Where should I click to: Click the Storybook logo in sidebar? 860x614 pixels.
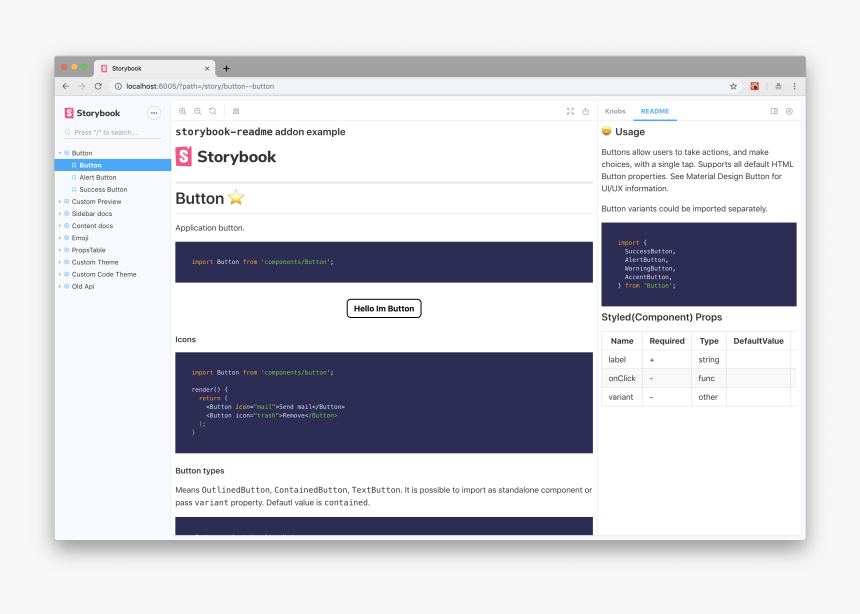coord(92,113)
